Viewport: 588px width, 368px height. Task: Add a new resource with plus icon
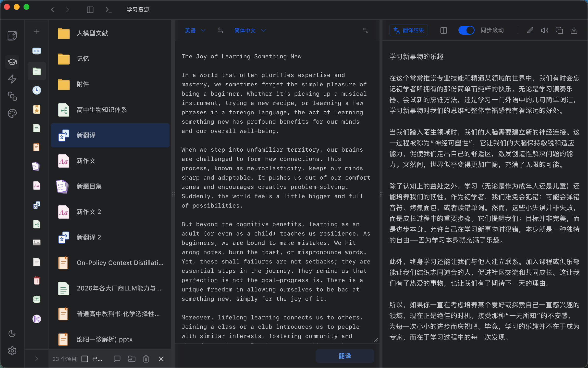[37, 31]
